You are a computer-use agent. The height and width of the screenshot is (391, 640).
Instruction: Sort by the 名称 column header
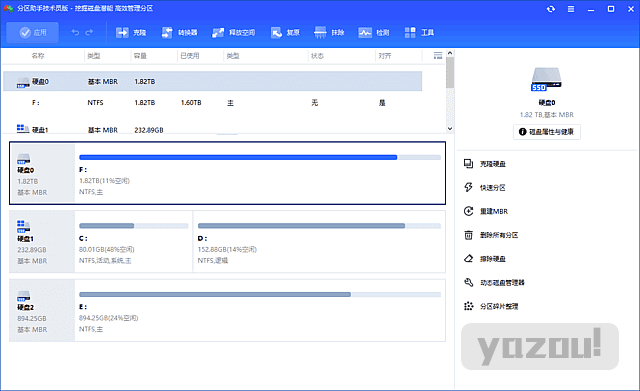(38, 56)
